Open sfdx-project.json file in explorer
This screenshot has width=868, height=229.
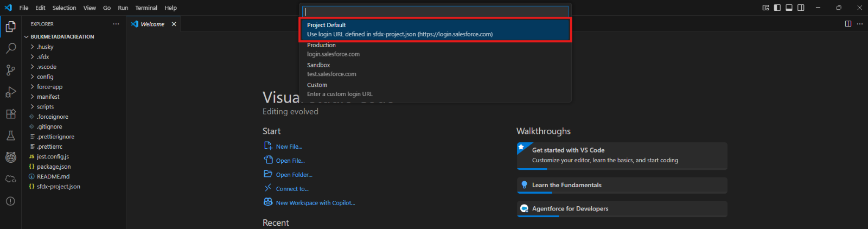pyautogui.click(x=58, y=187)
